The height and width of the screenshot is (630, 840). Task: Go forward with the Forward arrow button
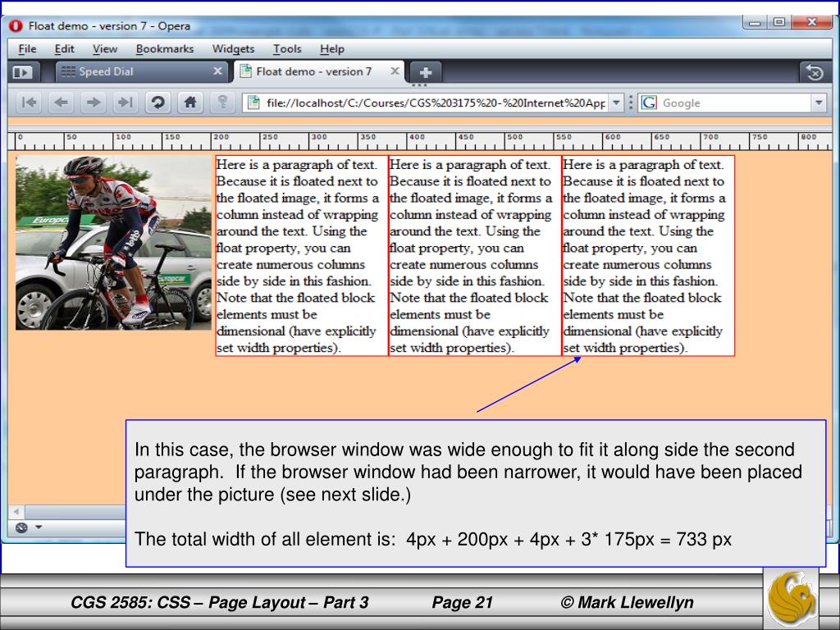94,103
